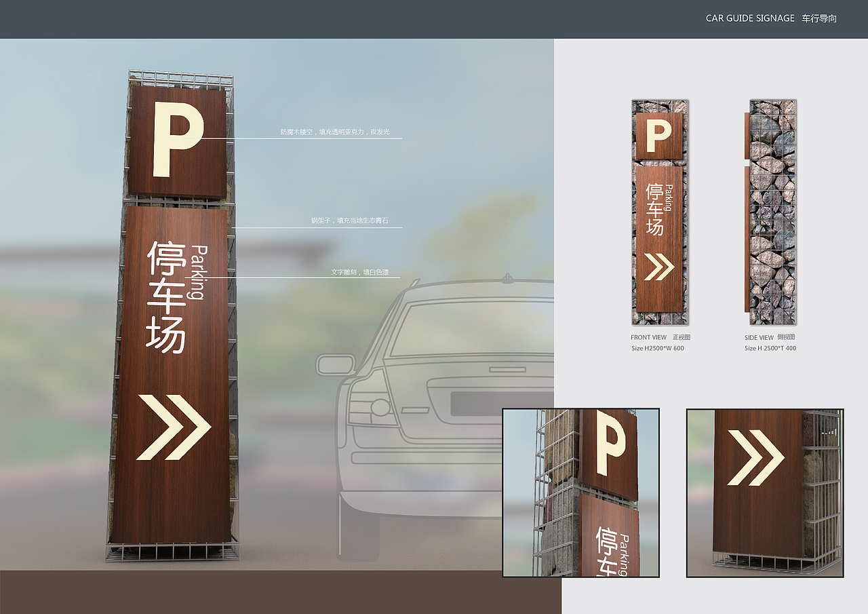The height and width of the screenshot is (614, 868).
Task: Click the metal cage base under the main sign
Action: tap(172, 550)
